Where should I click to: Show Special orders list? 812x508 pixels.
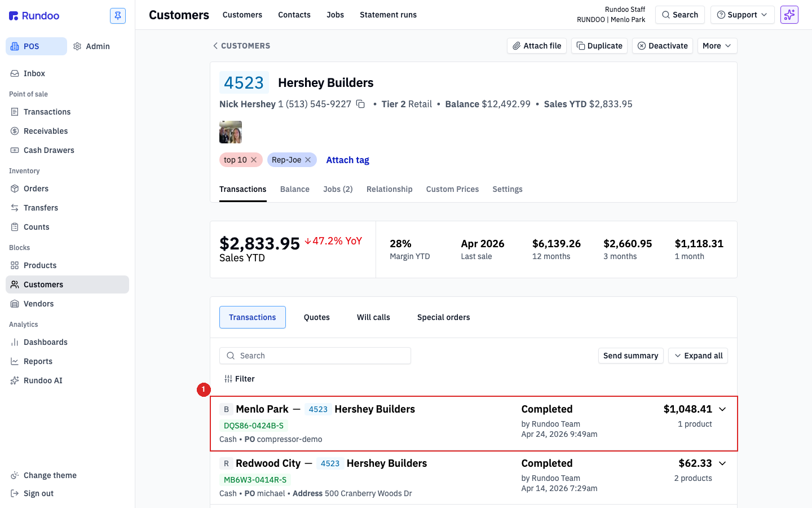[444, 317]
